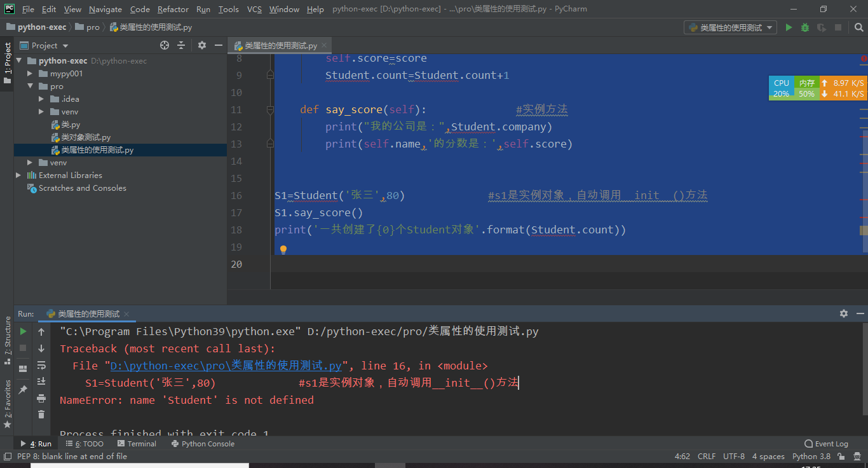The width and height of the screenshot is (868, 468).
Task: Rerun the script from Run panel
Action: [23, 331]
